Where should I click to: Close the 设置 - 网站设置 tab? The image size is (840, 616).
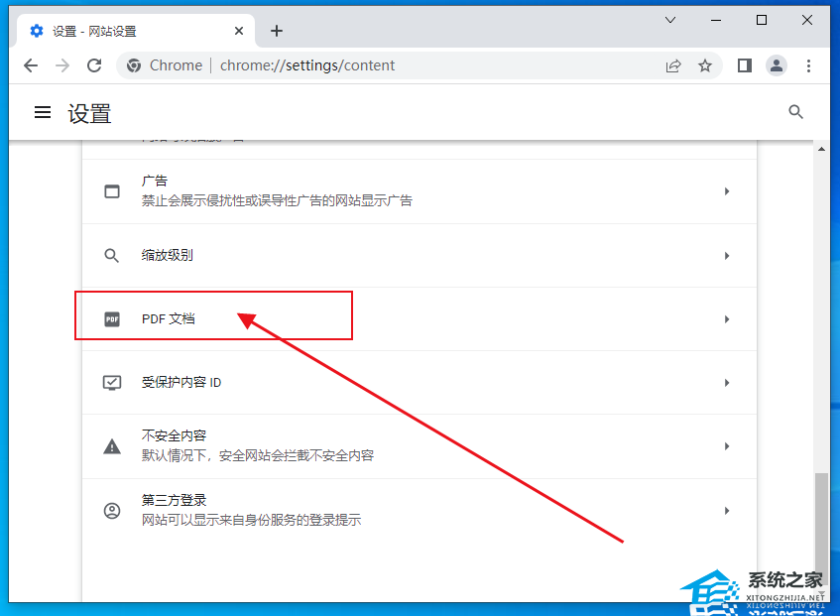pos(239,31)
